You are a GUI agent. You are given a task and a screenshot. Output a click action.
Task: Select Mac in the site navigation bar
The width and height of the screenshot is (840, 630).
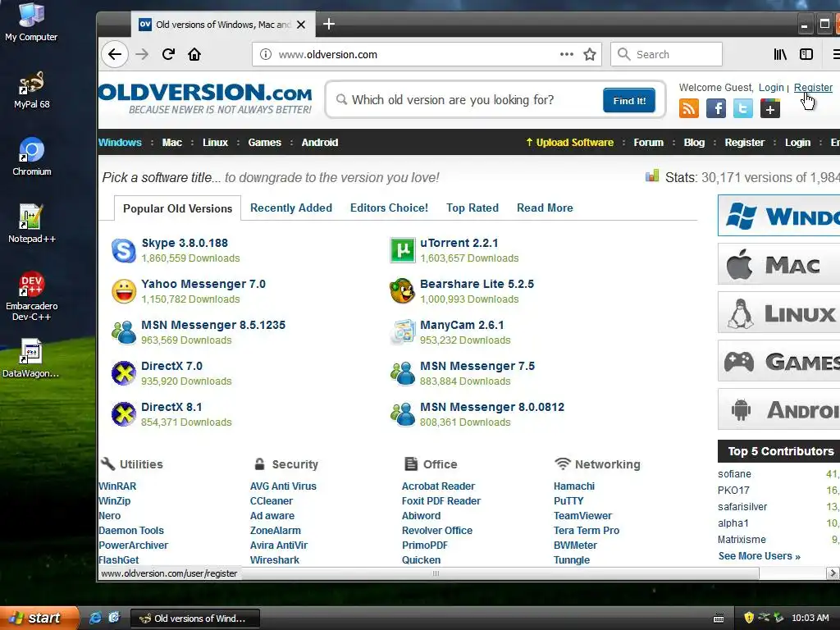[172, 143]
